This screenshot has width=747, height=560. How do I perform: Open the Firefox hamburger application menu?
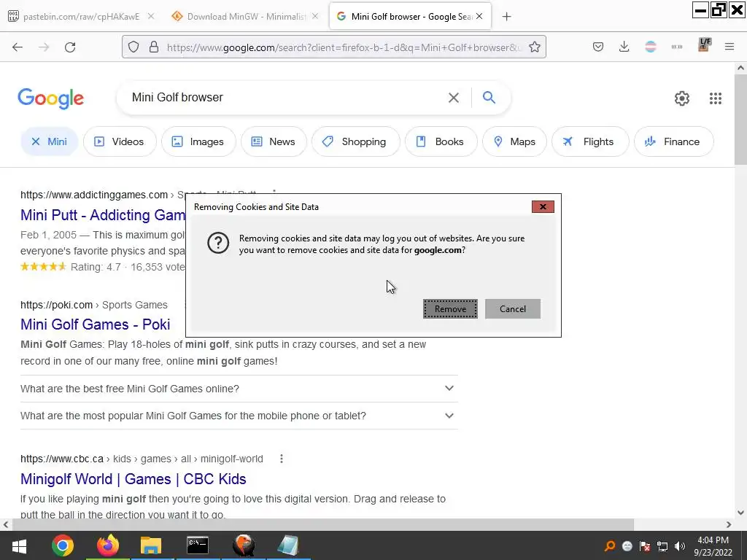click(729, 47)
